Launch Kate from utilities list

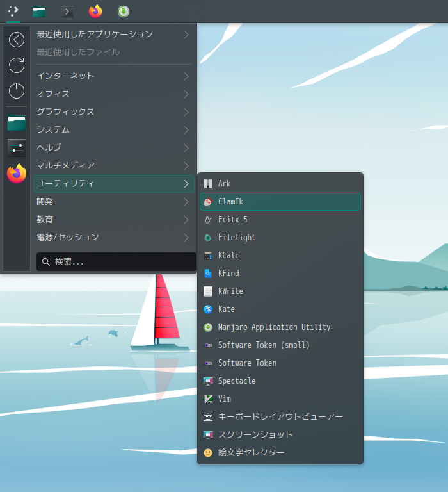tap(280, 309)
